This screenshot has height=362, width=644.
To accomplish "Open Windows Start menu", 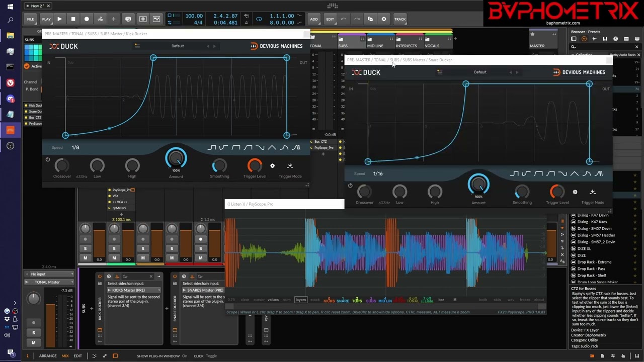I will (x=10, y=7).
